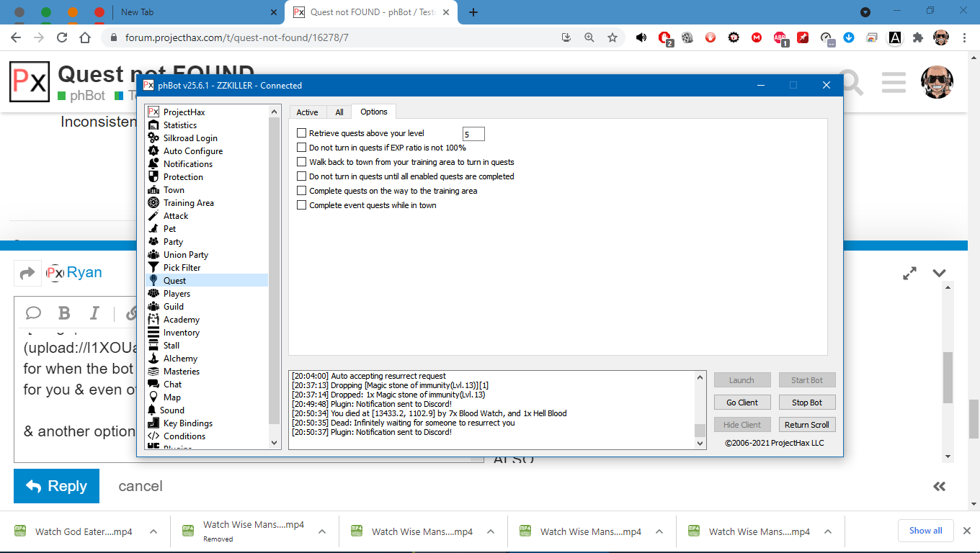The image size is (980, 553).
Task: Open the All quests tab
Action: (339, 112)
